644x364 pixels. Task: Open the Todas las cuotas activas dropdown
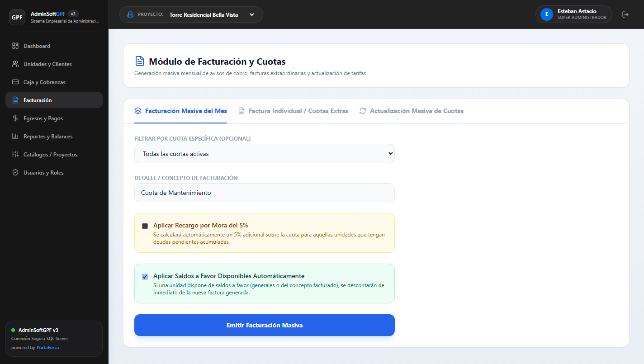[265, 154]
